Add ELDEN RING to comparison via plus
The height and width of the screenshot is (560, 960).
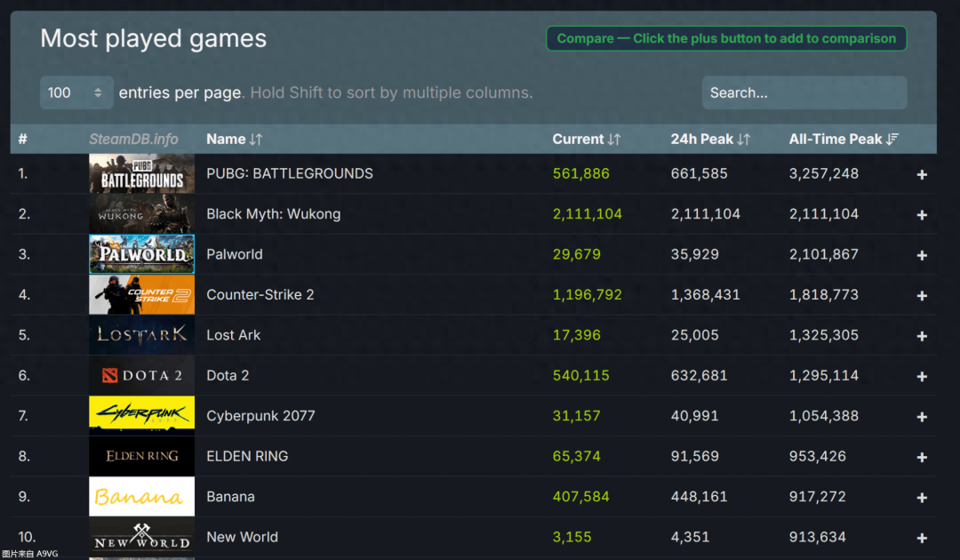pos(922,457)
